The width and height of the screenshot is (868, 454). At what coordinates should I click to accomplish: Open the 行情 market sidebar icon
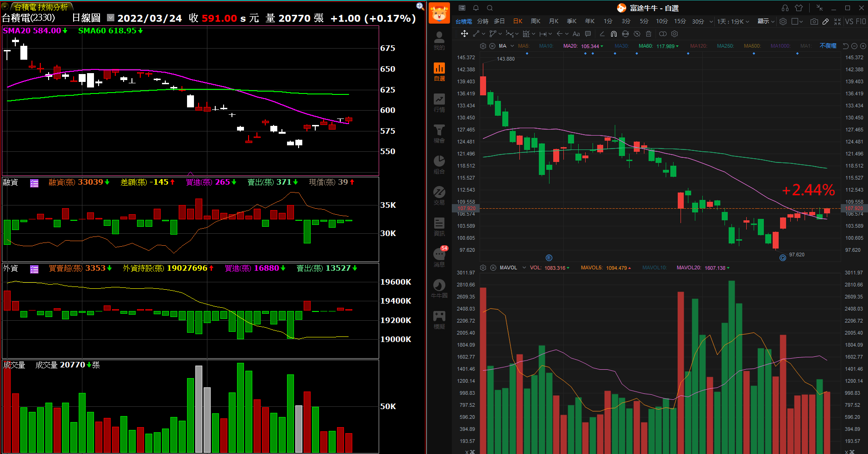tap(439, 103)
